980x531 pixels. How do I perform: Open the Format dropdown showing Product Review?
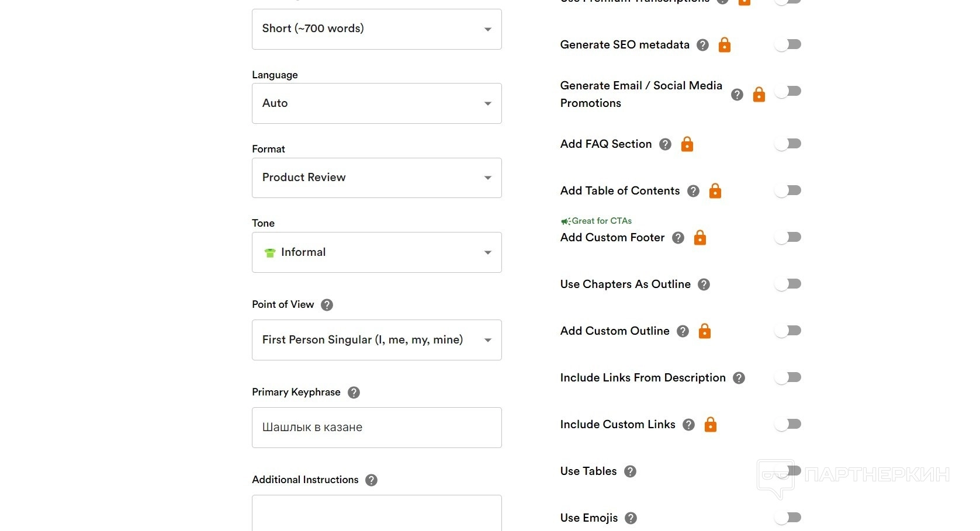pos(376,178)
